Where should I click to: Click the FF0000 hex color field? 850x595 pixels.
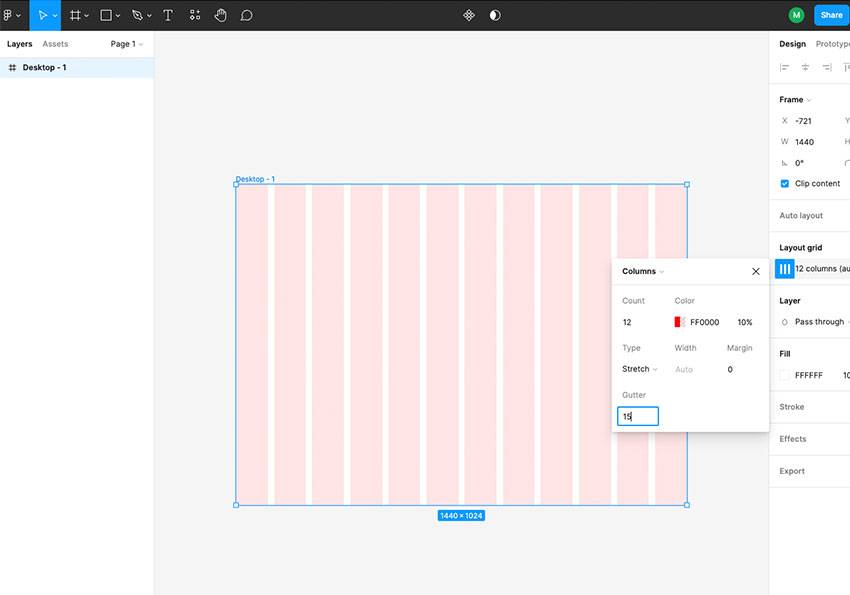705,322
